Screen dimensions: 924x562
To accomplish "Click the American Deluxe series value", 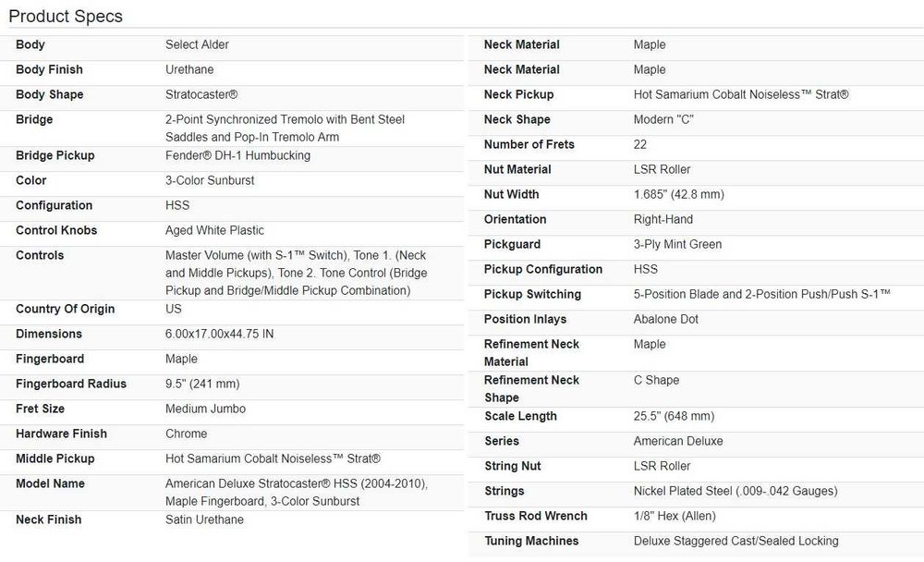I will (678, 441).
